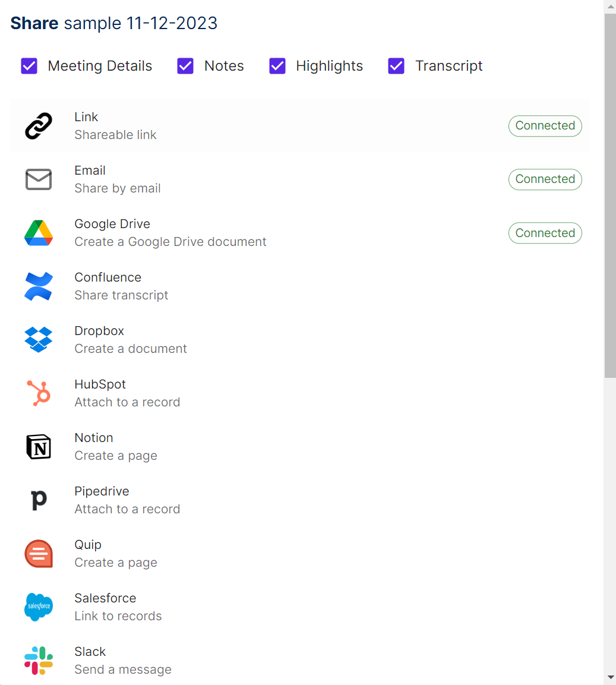Click the scrollbar up arrow
This screenshot has height=685, width=616.
(610, 7)
